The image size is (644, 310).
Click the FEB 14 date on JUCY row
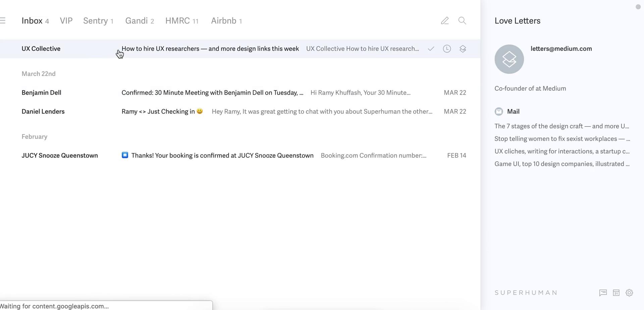[457, 155]
